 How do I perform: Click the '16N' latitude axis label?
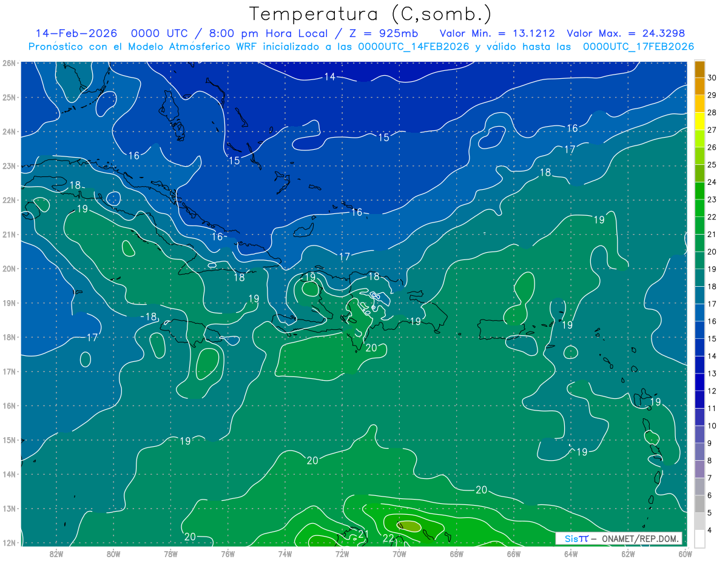pyautogui.click(x=9, y=406)
